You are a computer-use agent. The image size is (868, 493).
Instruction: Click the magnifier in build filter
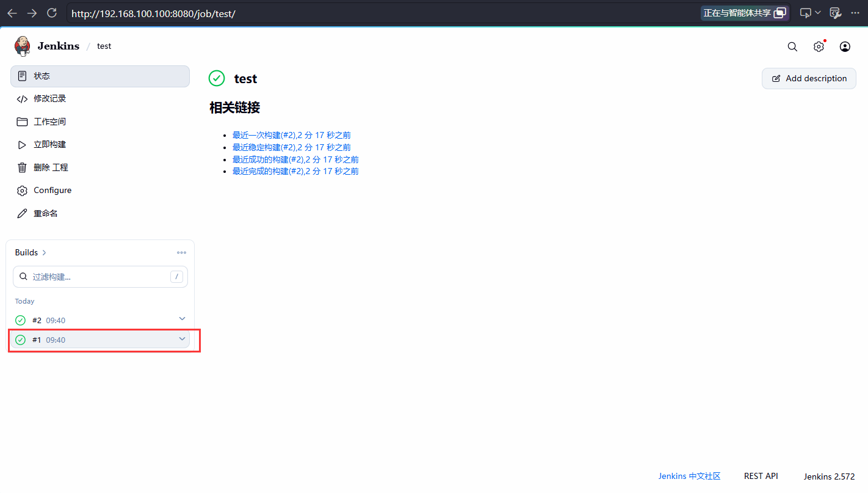[x=23, y=277]
